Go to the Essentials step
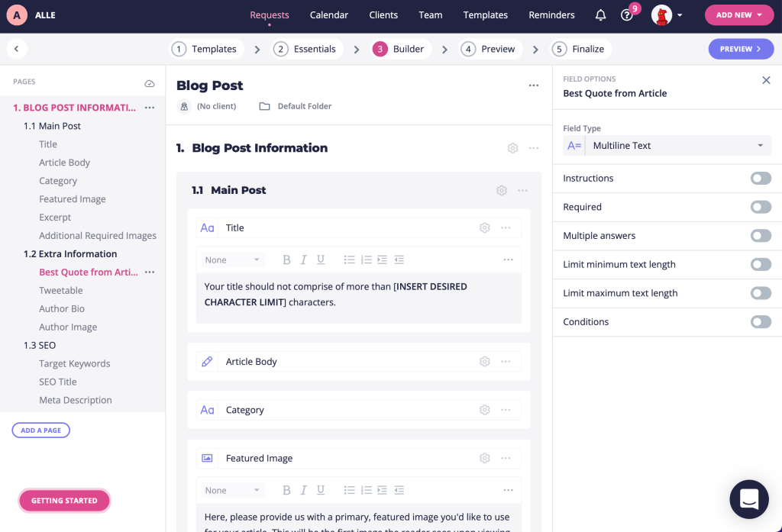782x532 pixels. [x=305, y=49]
